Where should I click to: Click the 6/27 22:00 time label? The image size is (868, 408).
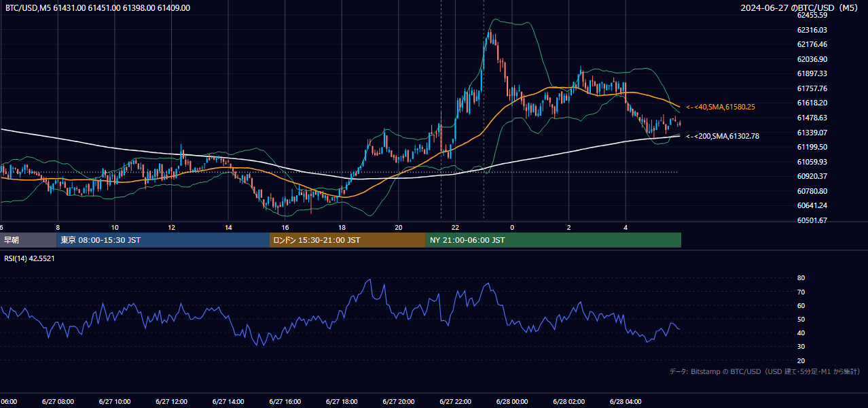(x=455, y=401)
